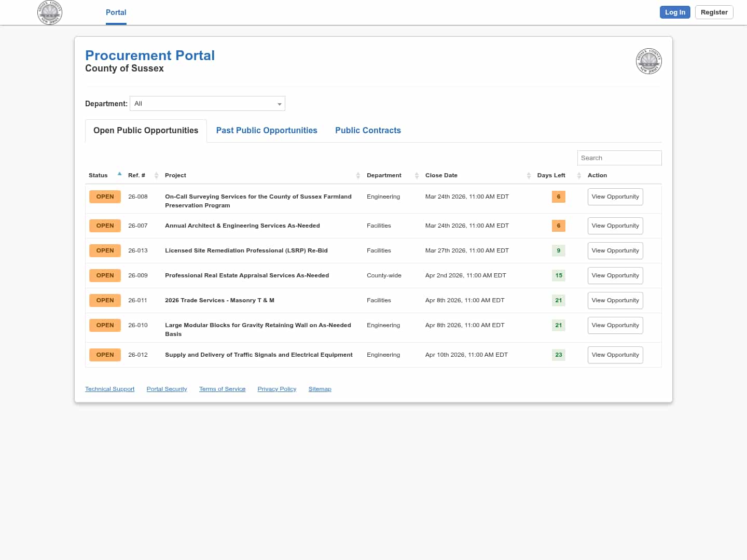Sort table by Status column arrow
747x560 pixels.
point(119,174)
